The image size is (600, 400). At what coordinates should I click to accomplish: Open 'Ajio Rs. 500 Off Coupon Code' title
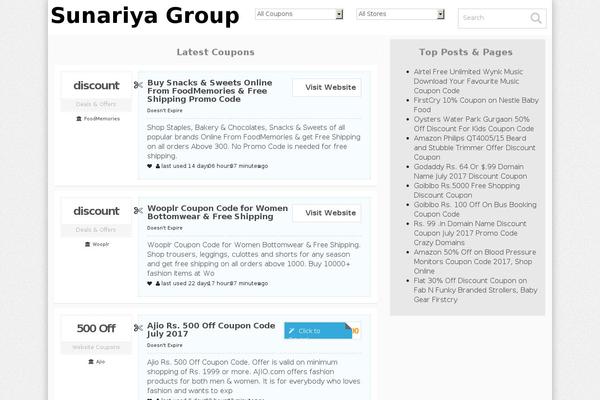(211, 330)
